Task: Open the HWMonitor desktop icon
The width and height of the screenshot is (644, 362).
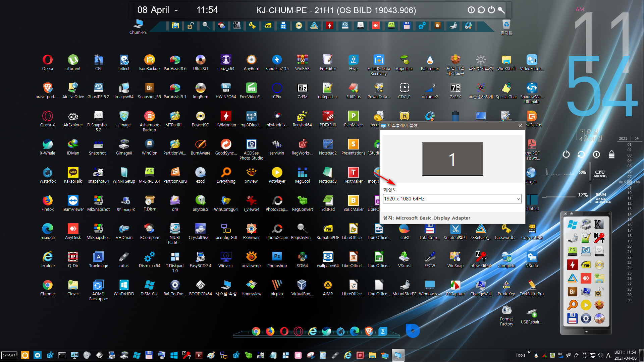Action: (226, 119)
